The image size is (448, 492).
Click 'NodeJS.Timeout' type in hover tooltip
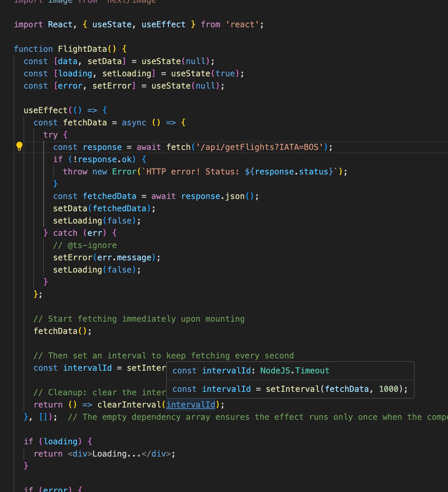pyautogui.click(x=295, y=371)
